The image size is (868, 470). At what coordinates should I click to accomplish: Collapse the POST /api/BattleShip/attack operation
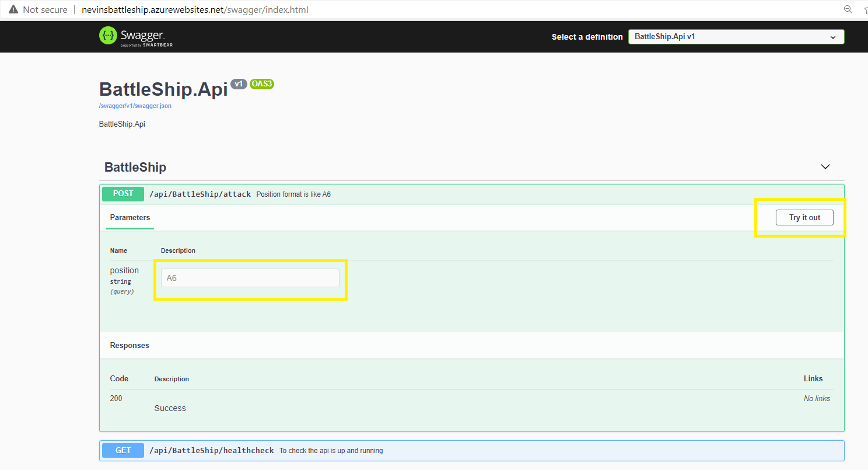point(472,194)
